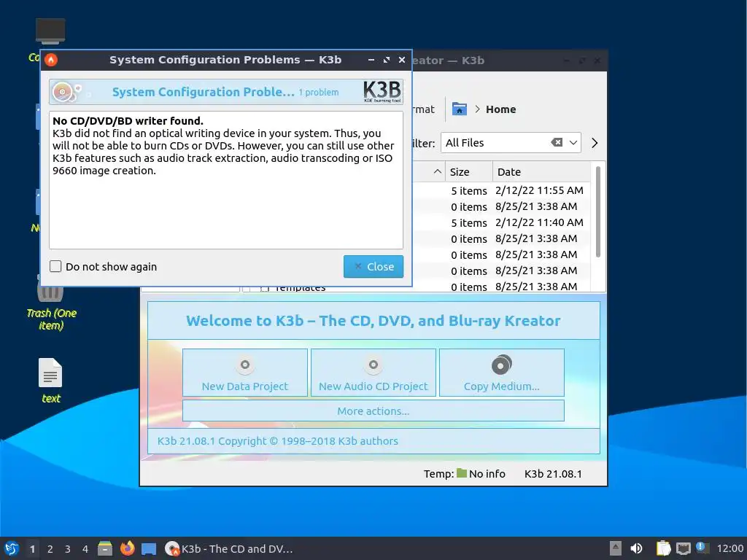Tick the Do not show again checkbox
Viewport: 747px width, 560px height.
click(x=55, y=266)
